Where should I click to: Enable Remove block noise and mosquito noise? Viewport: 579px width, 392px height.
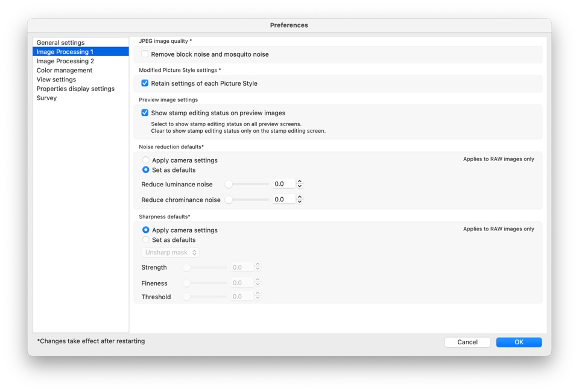(x=144, y=54)
